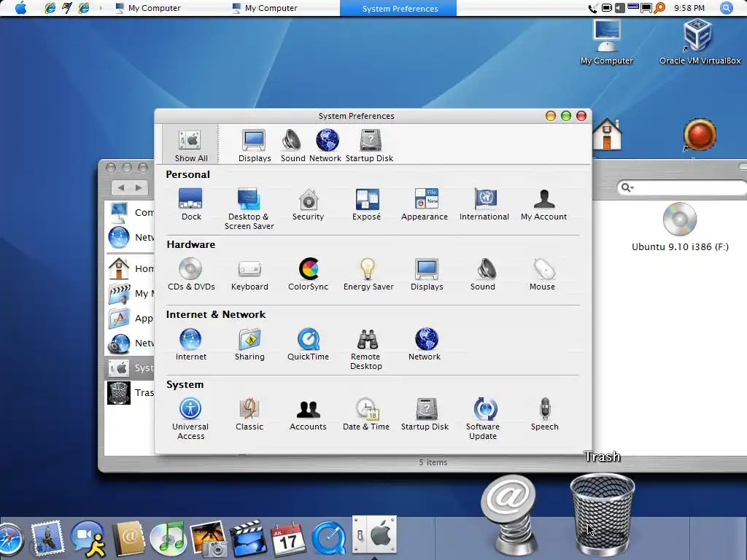Open the Remote Desktop preference pane

366,349
